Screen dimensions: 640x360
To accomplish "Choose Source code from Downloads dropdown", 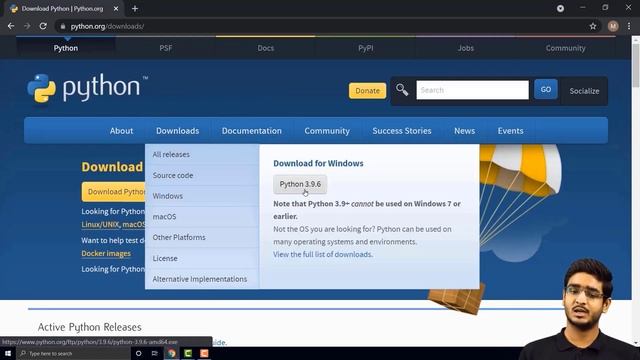I will [202, 175].
